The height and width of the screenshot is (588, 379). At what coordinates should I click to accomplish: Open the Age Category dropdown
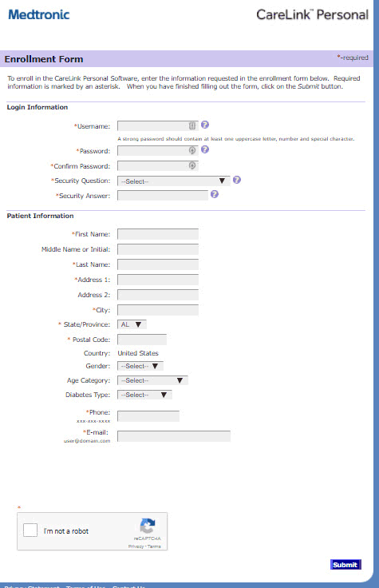[x=152, y=380]
